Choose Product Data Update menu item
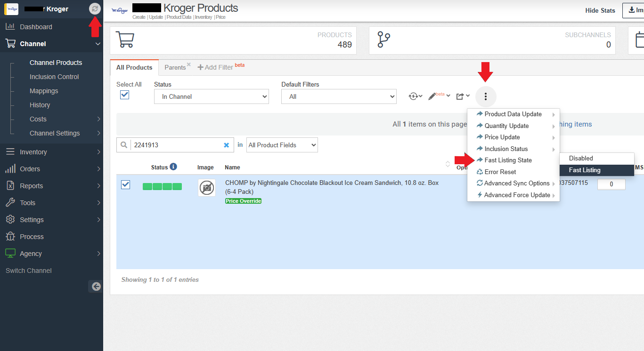The height and width of the screenshot is (351, 644). 514,114
